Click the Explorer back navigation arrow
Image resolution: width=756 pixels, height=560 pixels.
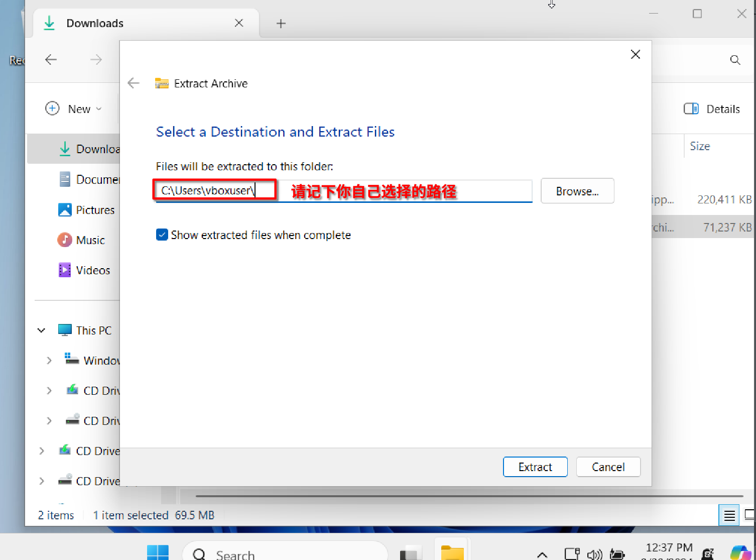[51, 60]
